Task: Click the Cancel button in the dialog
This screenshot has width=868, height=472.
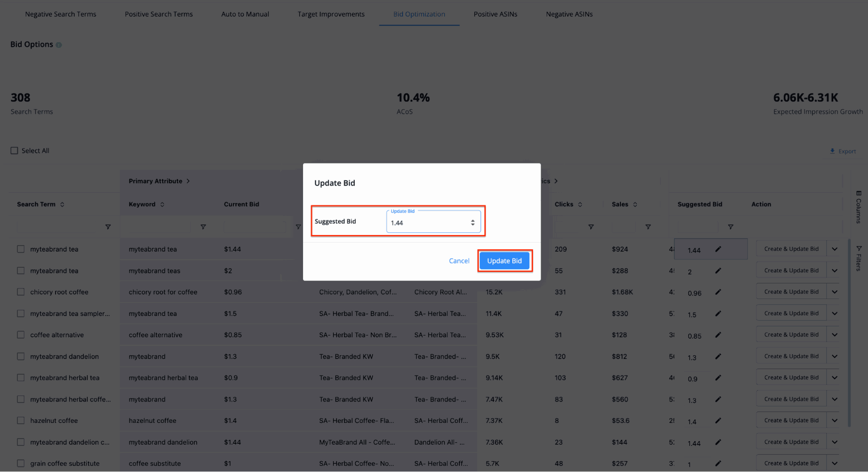Action: 459,260
